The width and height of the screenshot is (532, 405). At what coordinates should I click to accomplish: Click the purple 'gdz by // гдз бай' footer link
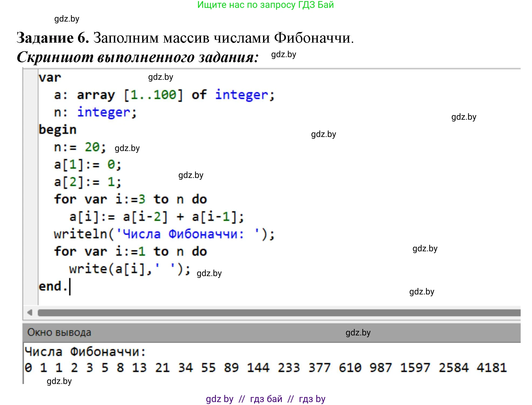[265, 399]
